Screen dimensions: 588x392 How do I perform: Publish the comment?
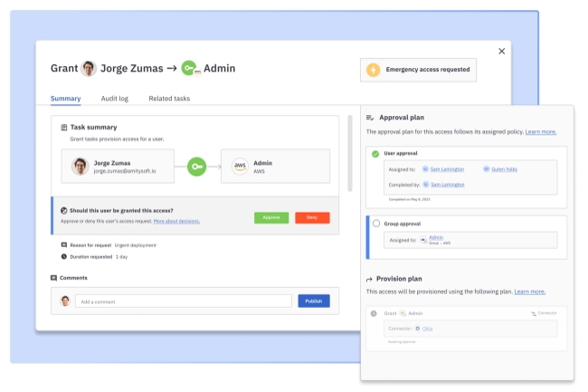coord(314,301)
